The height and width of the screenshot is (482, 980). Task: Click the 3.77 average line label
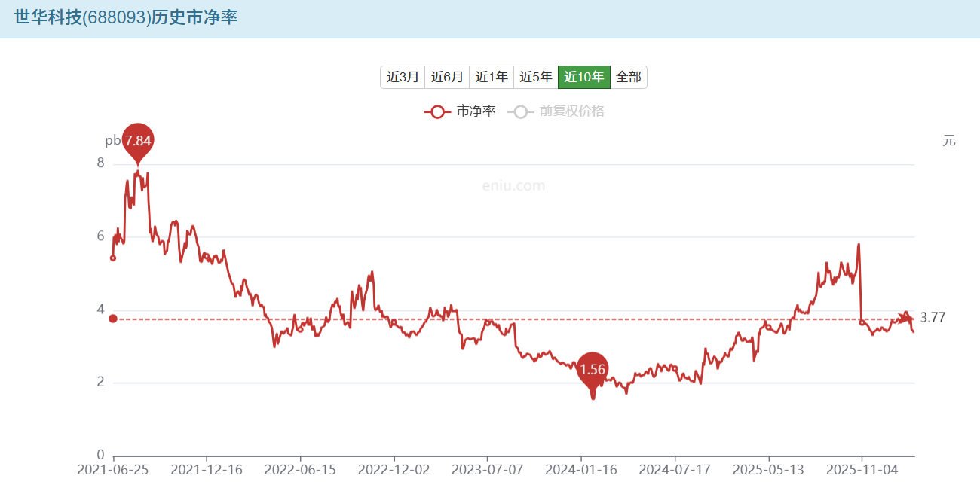click(933, 318)
